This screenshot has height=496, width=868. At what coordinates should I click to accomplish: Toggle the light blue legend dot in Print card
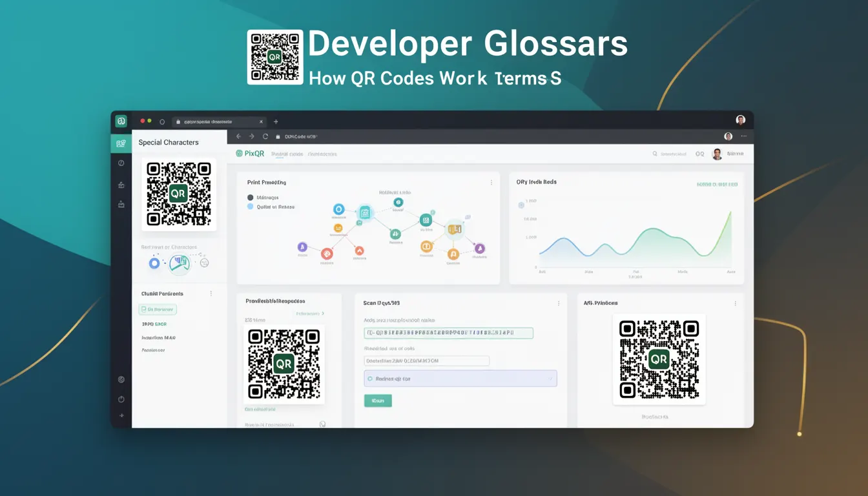coord(251,207)
